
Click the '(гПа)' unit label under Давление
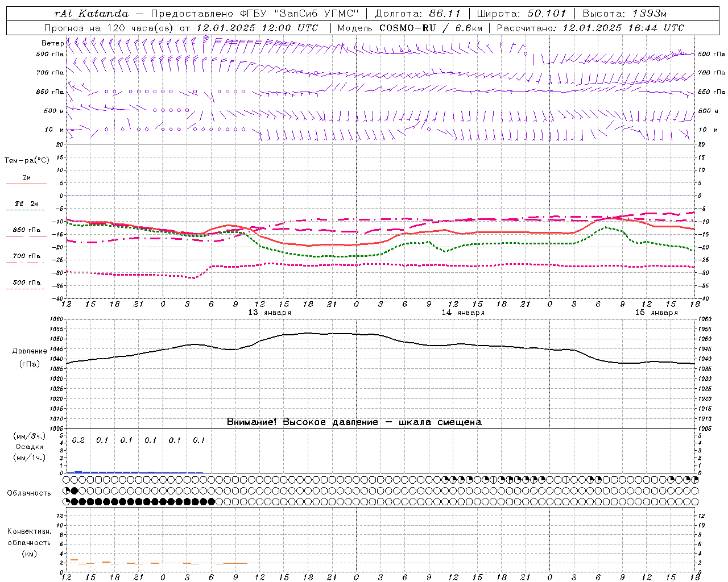point(30,364)
